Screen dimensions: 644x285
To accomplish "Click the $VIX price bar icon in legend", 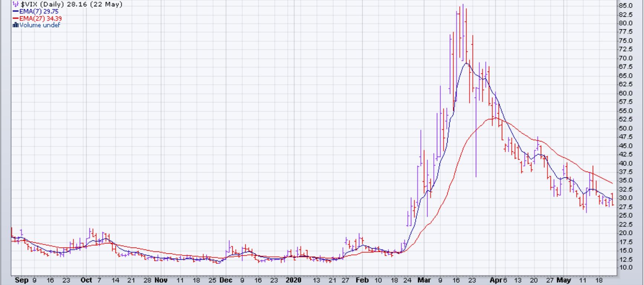I will click(15, 4).
